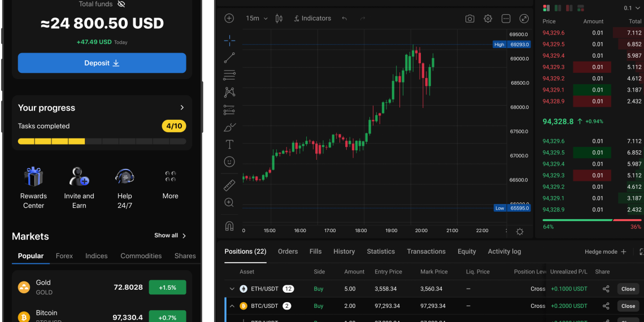The width and height of the screenshot is (644, 322).
Task: Open the chart more options ellipsis icon
Action: click(x=506, y=19)
